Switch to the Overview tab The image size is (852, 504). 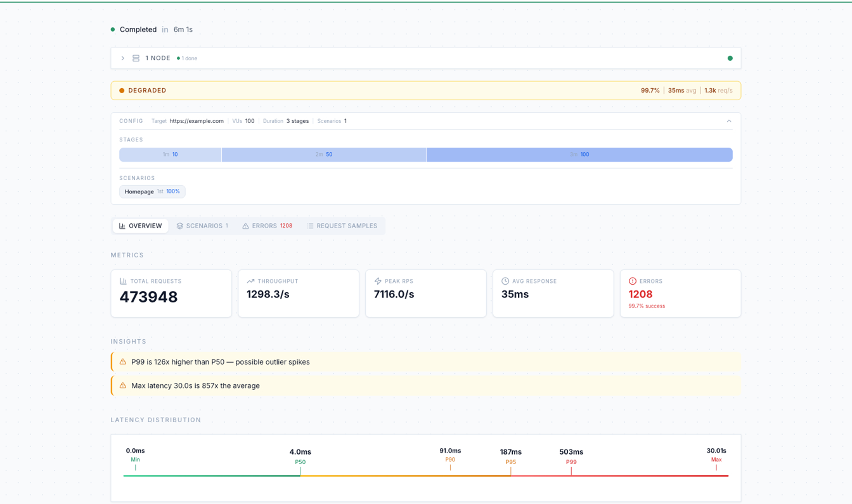(141, 226)
